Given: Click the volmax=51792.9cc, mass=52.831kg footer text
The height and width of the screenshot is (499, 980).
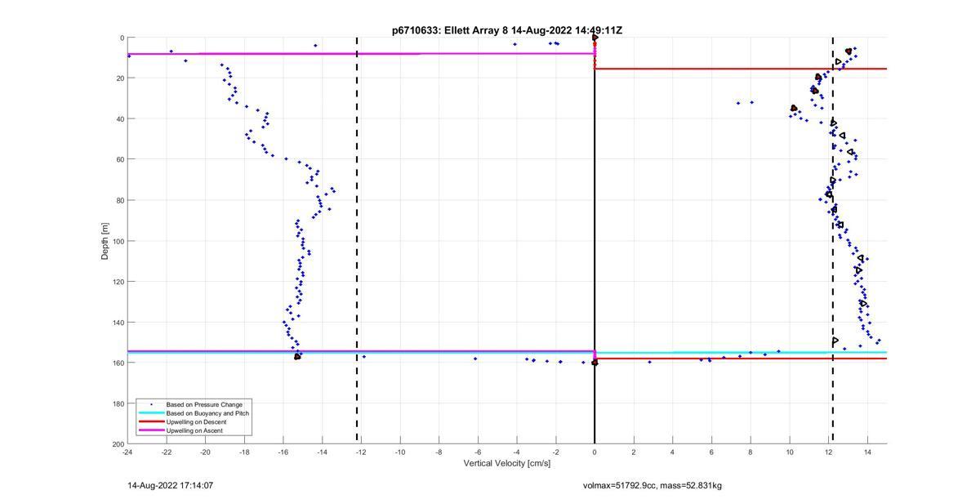Looking at the screenshot, I should tap(653, 486).
